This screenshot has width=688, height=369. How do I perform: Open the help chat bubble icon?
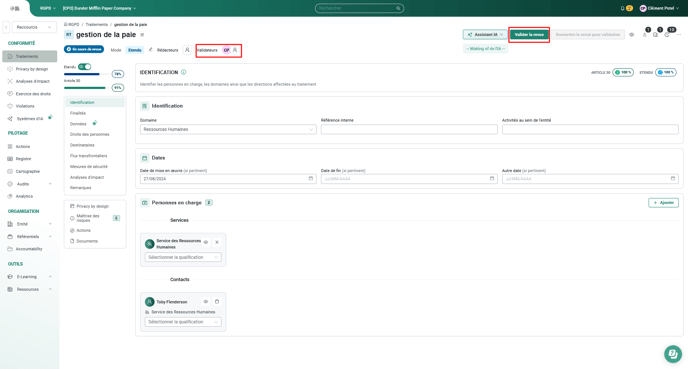pos(673,354)
